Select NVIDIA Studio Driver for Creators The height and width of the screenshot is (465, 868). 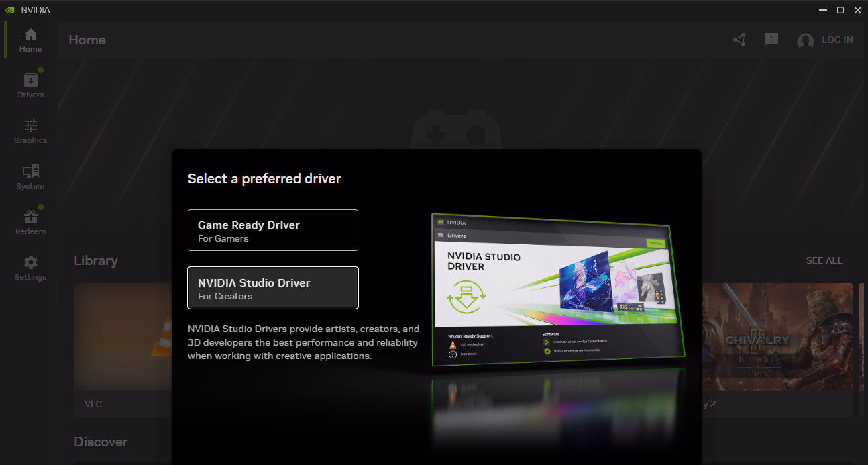point(273,288)
